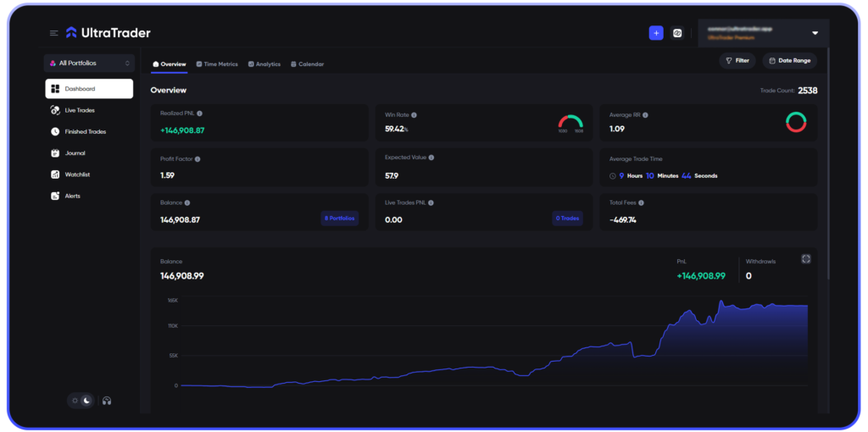The width and height of the screenshot is (868, 432).
Task: Click the 8 Portfolios badge in Balance card
Action: [339, 219]
